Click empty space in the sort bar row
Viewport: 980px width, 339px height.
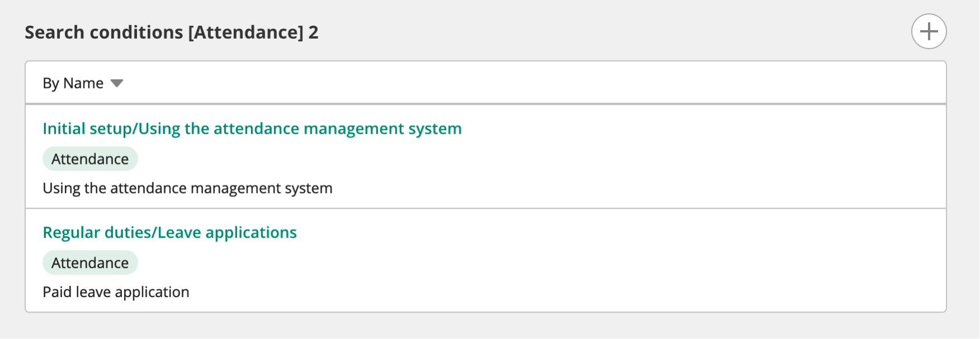(x=503, y=83)
